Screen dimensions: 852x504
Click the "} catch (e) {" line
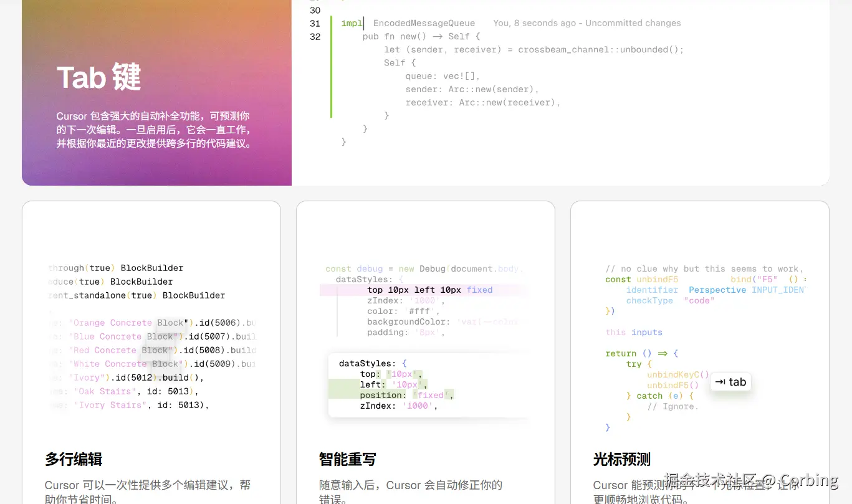pos(660,396)
